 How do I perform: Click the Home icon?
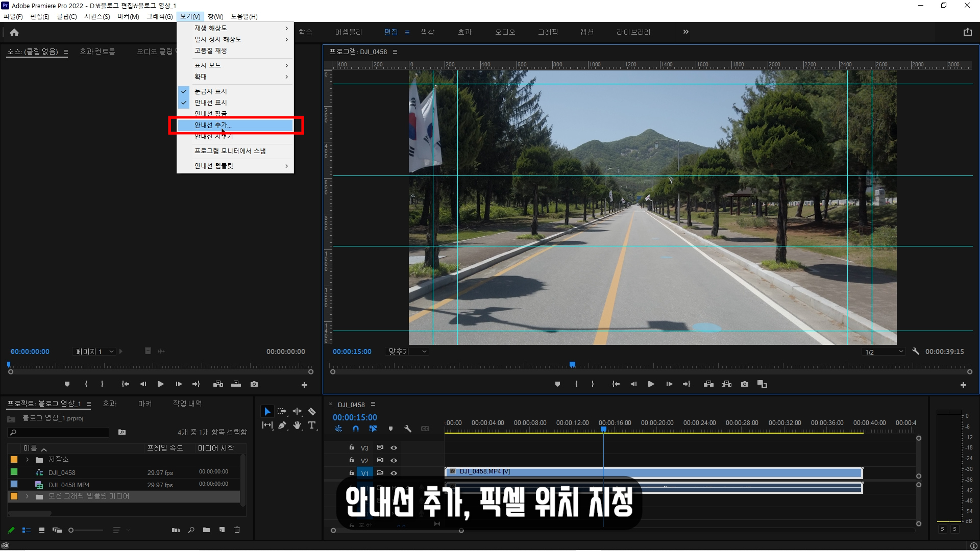(14, 32)
